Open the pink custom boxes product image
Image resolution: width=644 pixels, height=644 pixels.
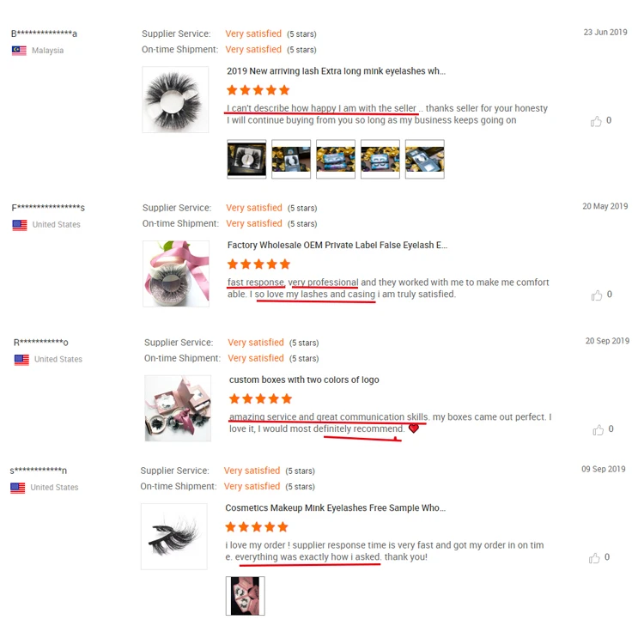(x=178, y=408)
